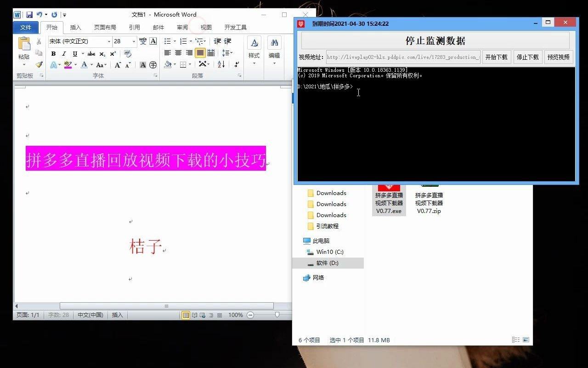The height and width of the screenshot is (368, 588).
Task: Click the Phonetic Guide (wén) icon
Action: click(x=143, y=41)
